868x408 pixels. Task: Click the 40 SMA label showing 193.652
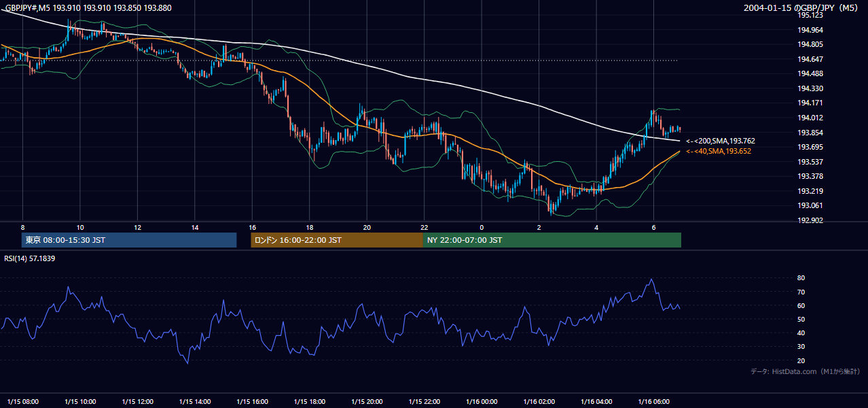pyautogui.click(x=718, y=151)
